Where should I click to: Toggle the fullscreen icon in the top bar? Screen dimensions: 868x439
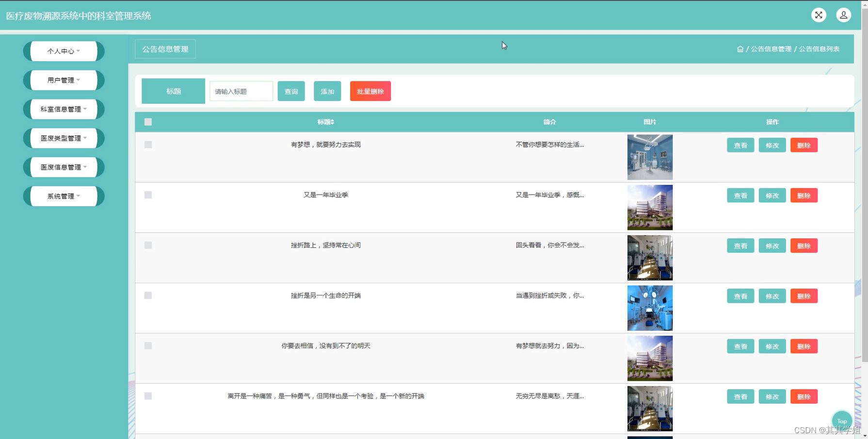819,15
